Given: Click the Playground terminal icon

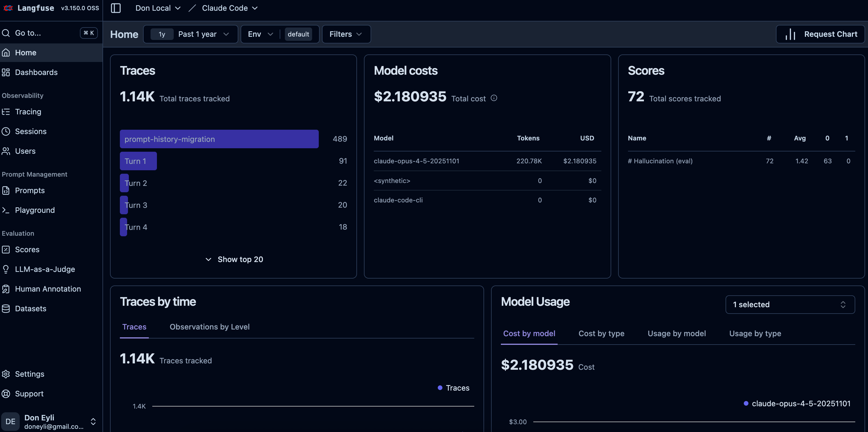Looking at the screenshot, I should (6, 210).
